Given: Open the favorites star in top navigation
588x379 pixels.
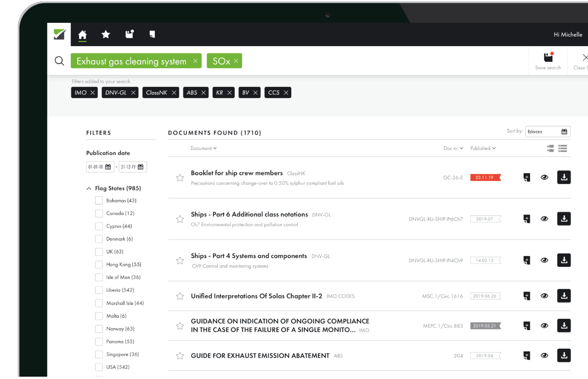Looking at the screenshot, I should click(x=106, y=34).
